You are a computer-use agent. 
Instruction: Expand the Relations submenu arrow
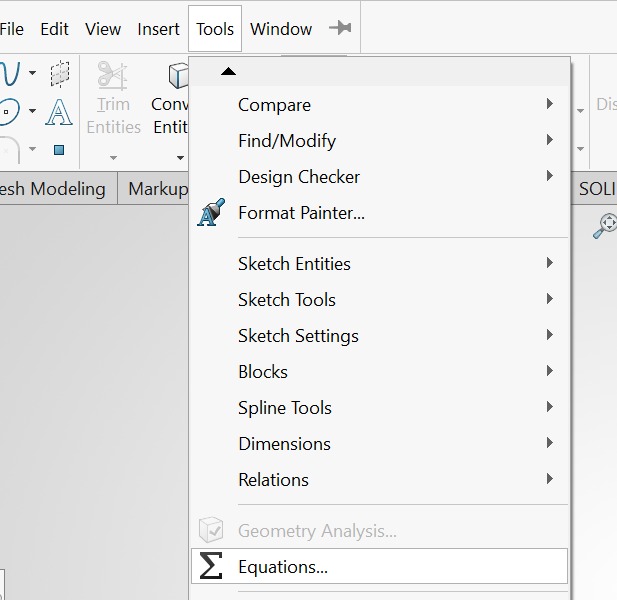pyautogui.click(x=550, y=479)
